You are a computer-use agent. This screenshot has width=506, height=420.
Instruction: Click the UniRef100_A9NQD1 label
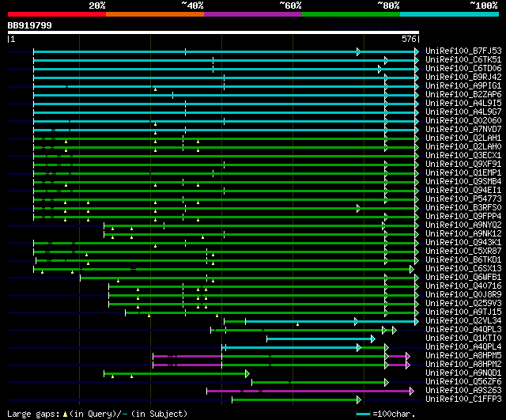(463, 373)
